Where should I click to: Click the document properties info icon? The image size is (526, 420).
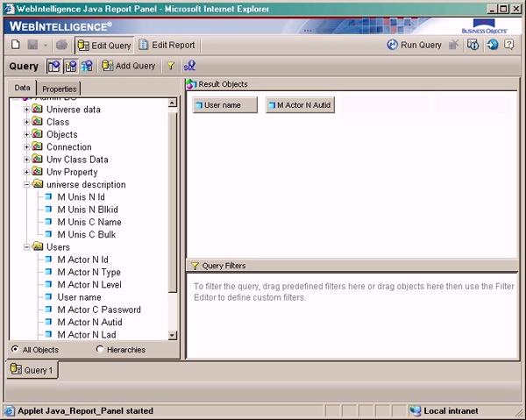(x=473, y=45)
